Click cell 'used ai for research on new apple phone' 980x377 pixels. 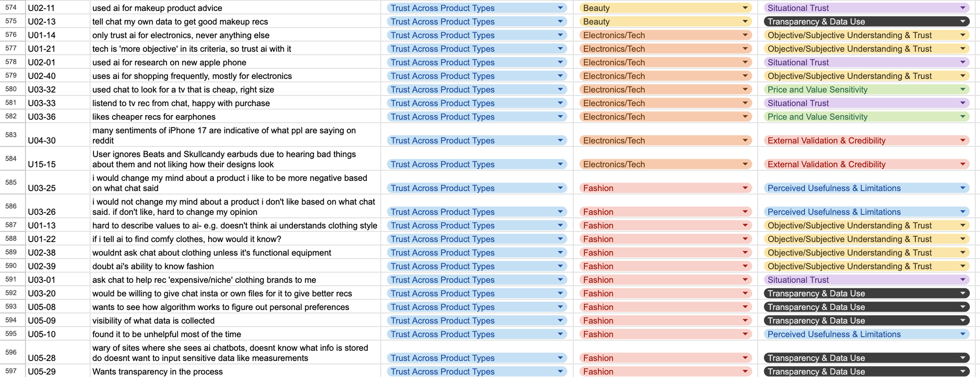point(235,62)
